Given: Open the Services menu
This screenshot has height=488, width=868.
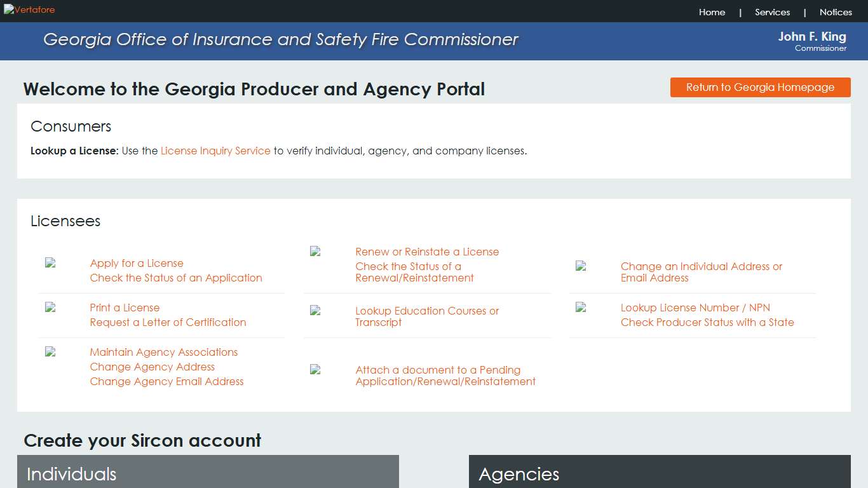Looking at the screenshot, I should (x=772, y=12).
